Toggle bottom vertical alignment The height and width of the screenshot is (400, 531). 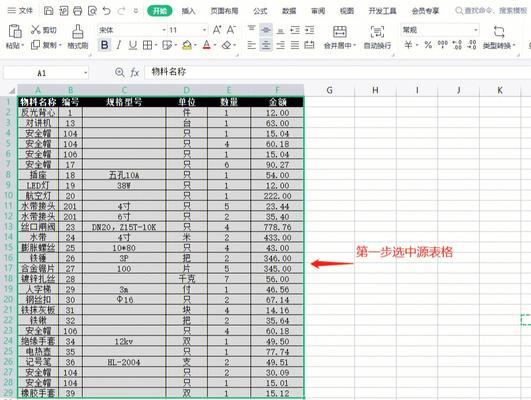tap(280, 30)
